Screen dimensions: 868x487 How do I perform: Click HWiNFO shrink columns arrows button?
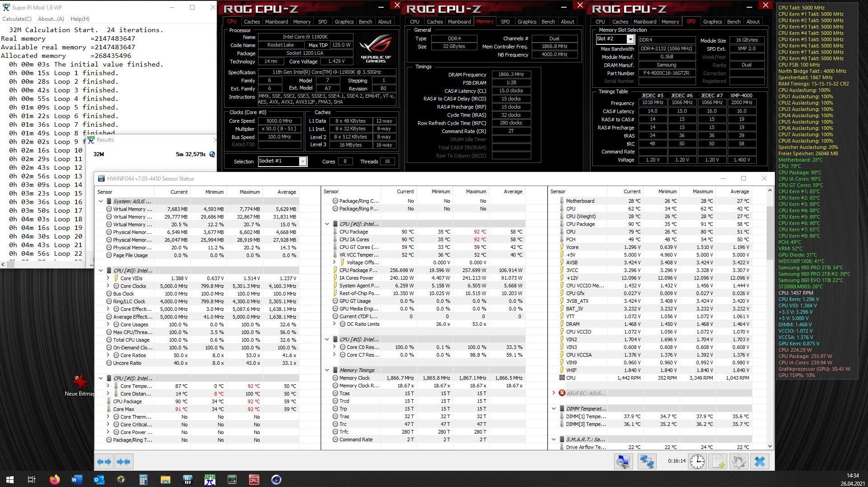[124, 462]
